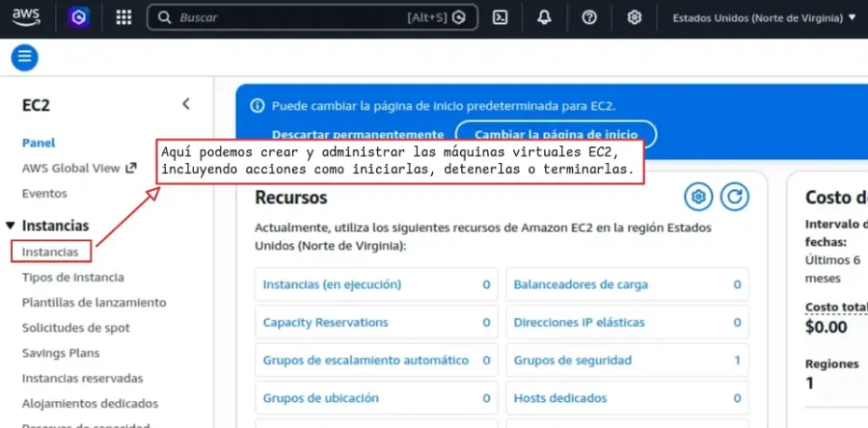Open AWS Global View link

coord(70,168)
